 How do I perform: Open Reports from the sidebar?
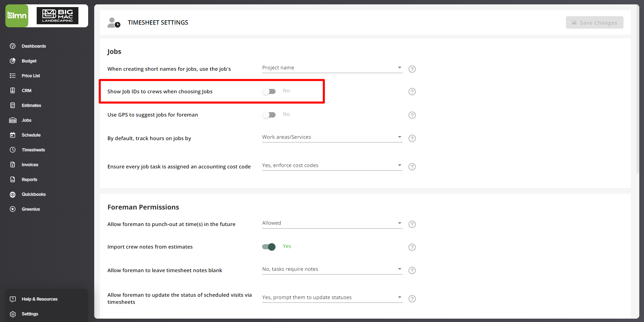point(29,180)
